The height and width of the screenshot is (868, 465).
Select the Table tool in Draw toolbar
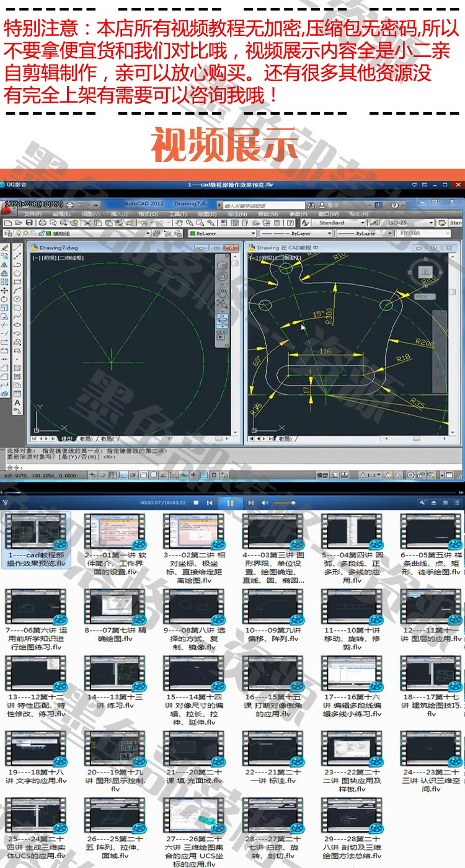(17, 394)
